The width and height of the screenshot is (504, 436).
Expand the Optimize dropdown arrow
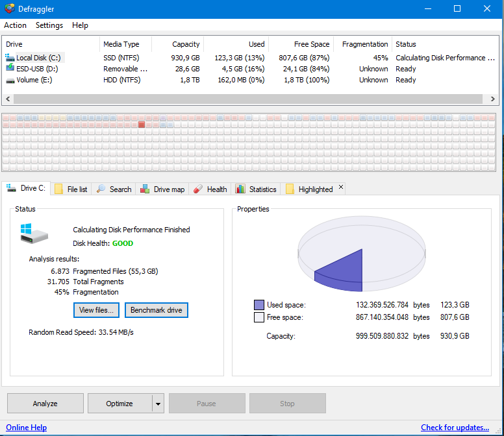(158, 404)
